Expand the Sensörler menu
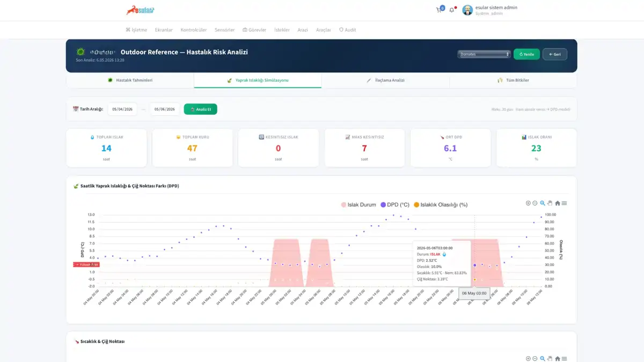This screenshot has height=362, width=644. [224, 30]
